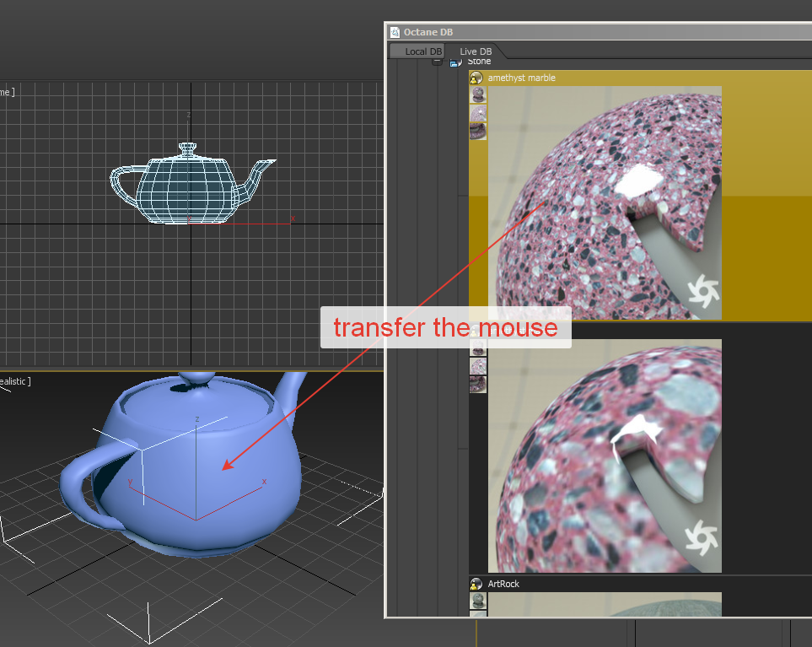Screen dimensions: 812x647
Task: Choose second small thumbnail under amethyst marble
Action: [478, 113]
